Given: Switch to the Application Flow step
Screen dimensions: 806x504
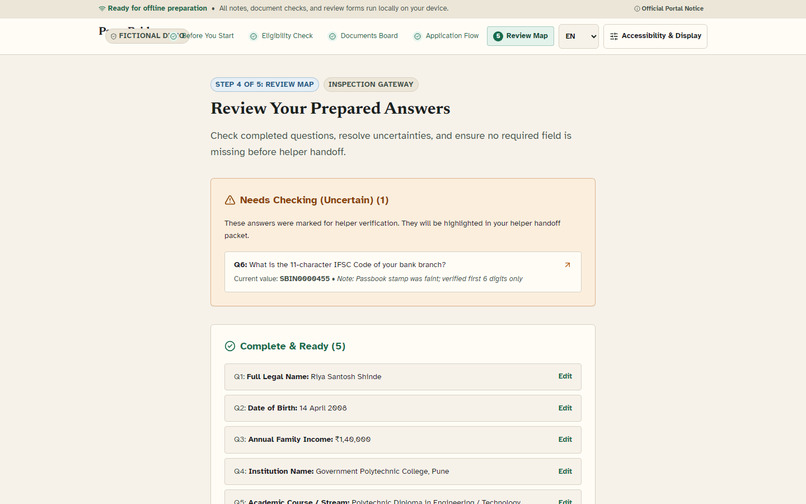Looking at the screenshot, I should [446, 36].
